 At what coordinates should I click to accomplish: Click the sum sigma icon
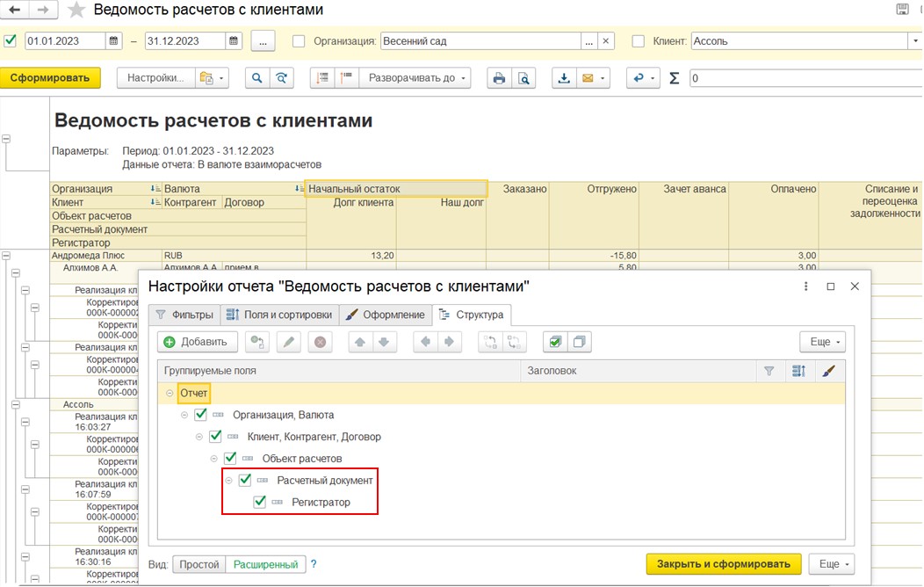(675, 78)
